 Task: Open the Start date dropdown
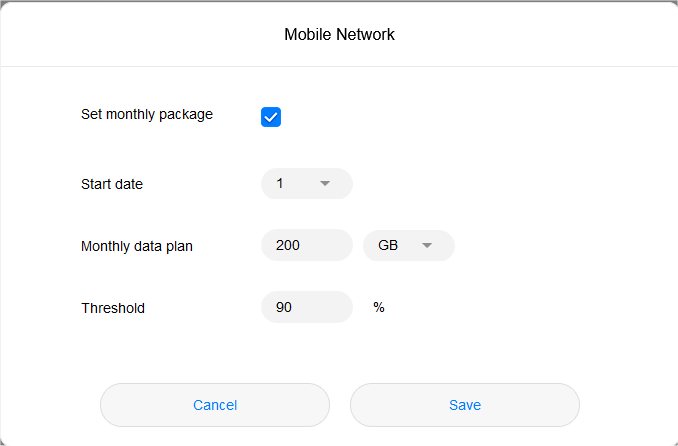click(x=306, y=184)
